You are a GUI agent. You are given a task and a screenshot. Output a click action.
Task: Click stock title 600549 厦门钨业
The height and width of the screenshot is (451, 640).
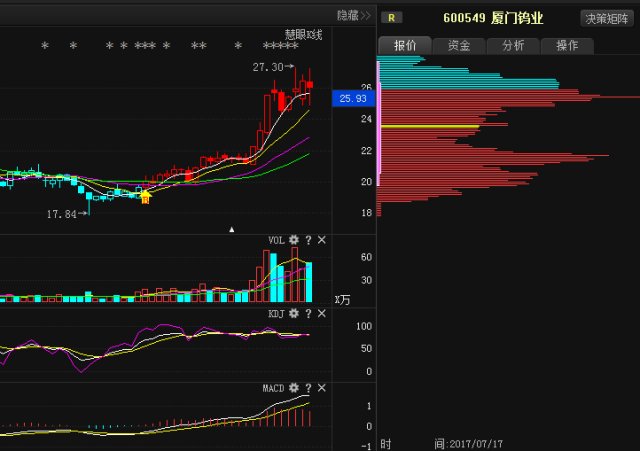click(493, 18)
